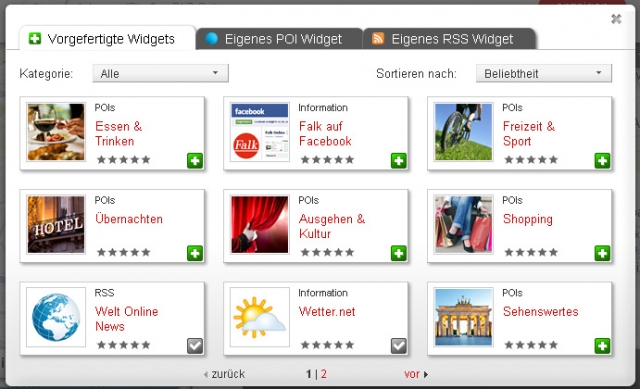Click the star rating under Welt Online News
The image size is (640, 389).
click(124, 345)
